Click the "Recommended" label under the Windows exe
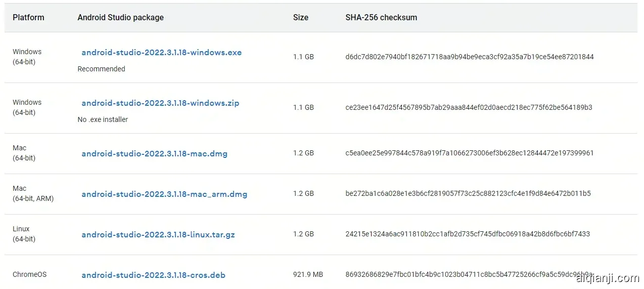644x289 pixels. tap(101, 69)
